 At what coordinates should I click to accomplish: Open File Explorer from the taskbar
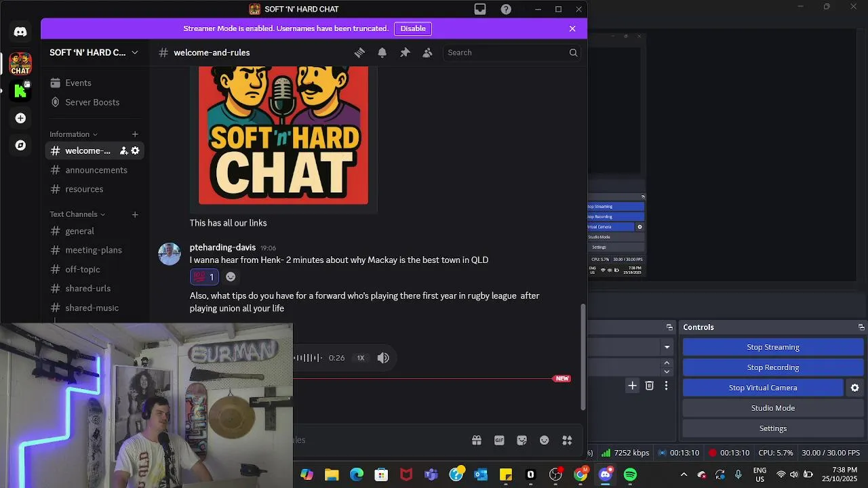click(332, 475)
